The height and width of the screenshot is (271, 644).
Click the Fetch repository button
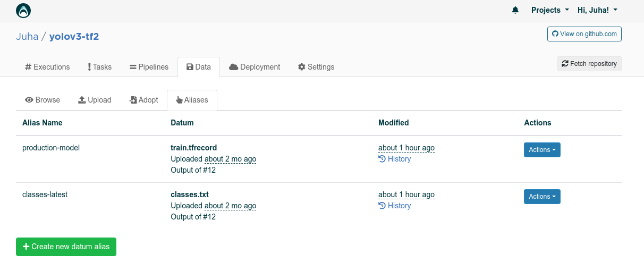[589, 64]
